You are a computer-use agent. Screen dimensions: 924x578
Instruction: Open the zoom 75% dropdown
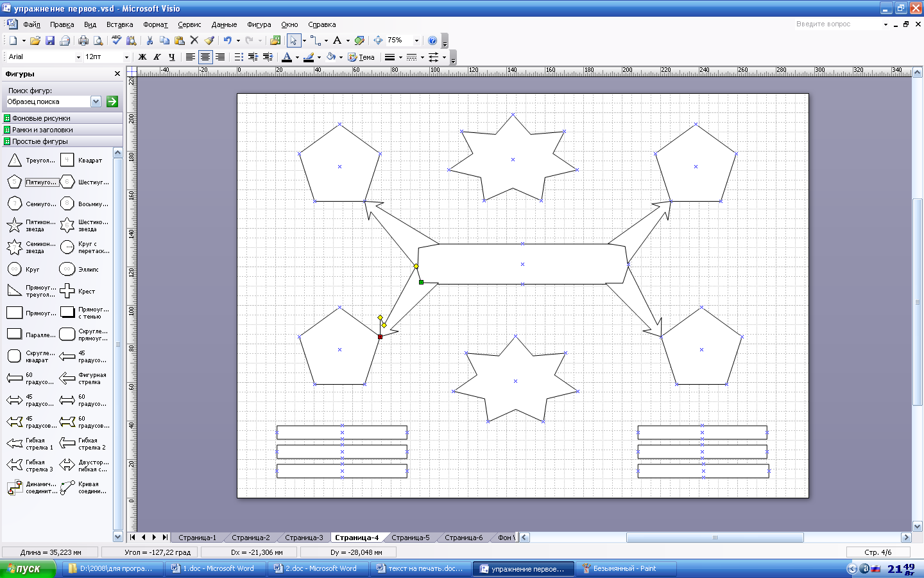[x=416, y=40]
